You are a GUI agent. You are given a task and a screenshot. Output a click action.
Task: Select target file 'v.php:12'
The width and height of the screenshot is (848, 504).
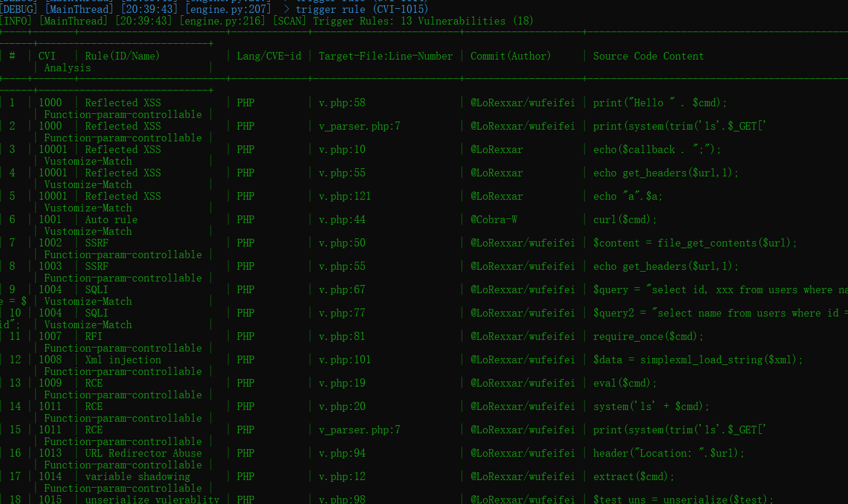(342, 477)
